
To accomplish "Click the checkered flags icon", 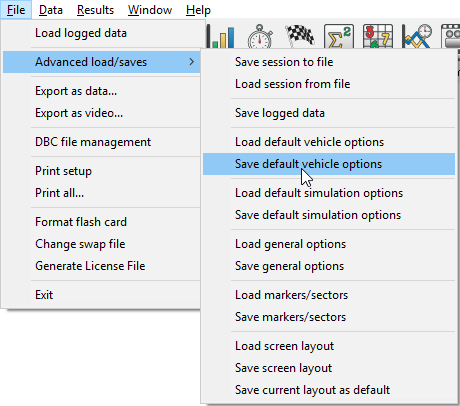I will click(x=299, y=35).
